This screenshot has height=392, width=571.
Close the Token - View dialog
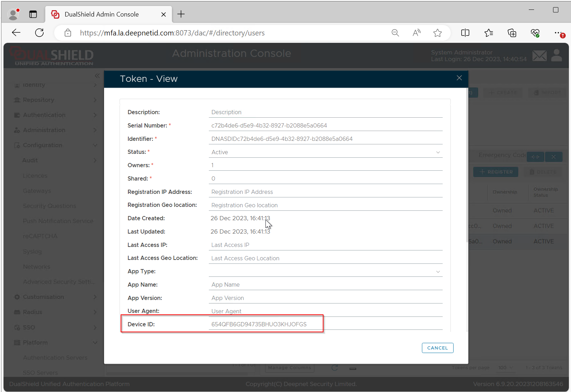459,78
